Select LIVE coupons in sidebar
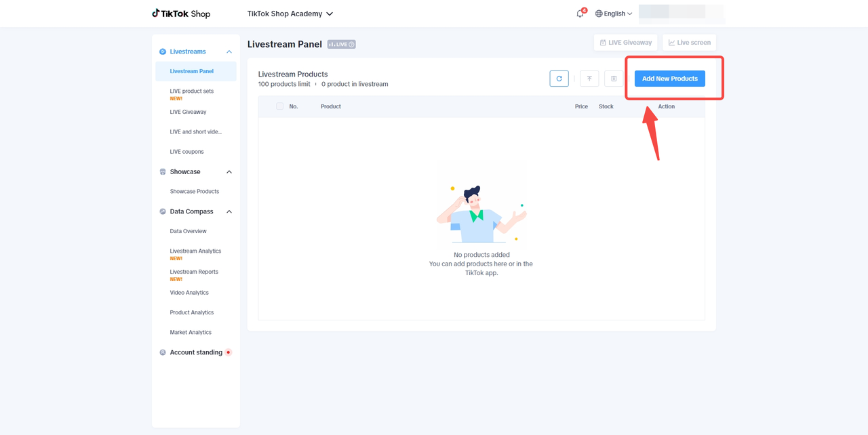This screenshot has height=435, width=868. (186, 152)
